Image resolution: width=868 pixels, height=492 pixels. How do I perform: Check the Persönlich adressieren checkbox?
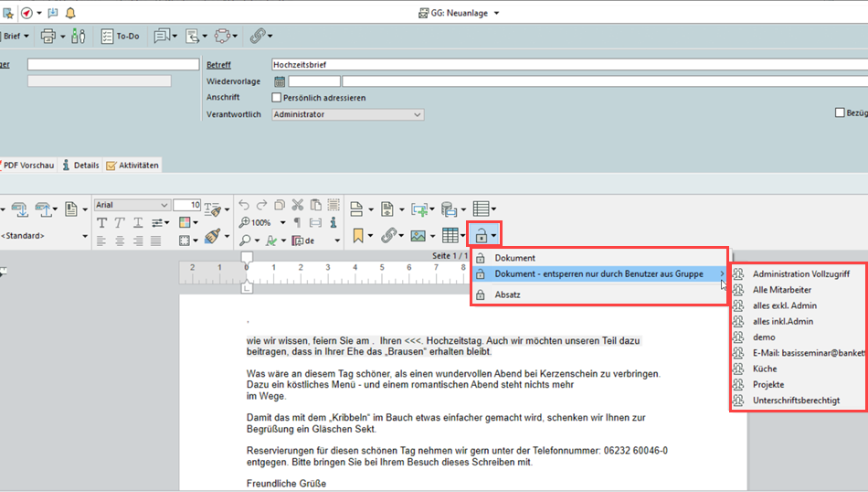[x=277, y=98]
